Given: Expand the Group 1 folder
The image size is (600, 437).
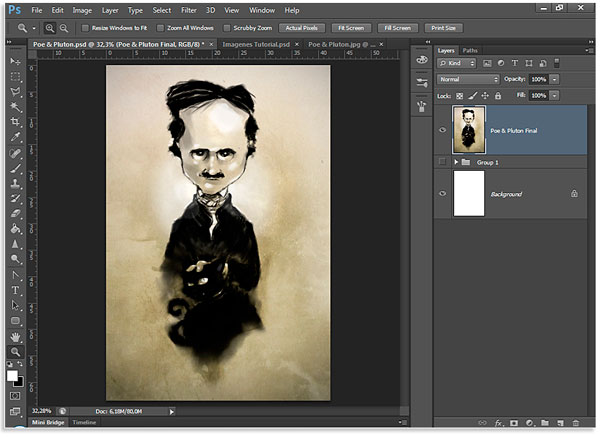Looking at the screenshot, I should (456, 162).
